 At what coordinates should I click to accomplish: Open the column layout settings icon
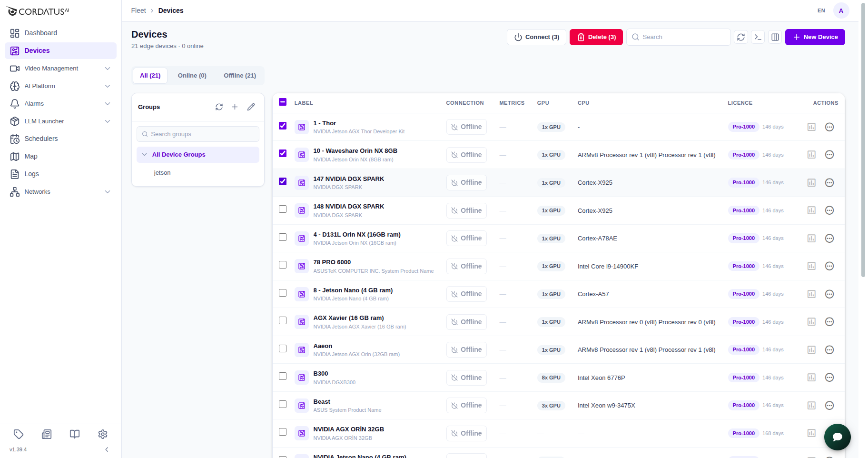click(775, 37)
